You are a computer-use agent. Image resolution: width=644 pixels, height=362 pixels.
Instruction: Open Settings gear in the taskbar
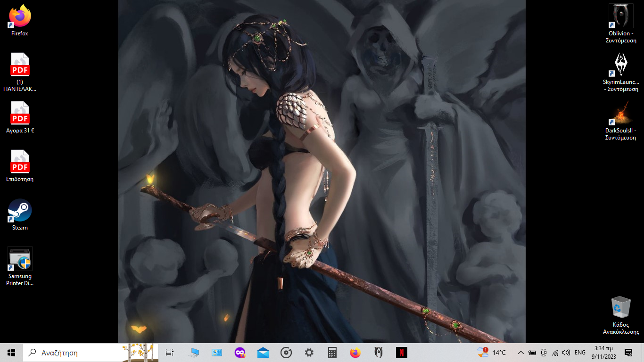click(x=309, y=353)
